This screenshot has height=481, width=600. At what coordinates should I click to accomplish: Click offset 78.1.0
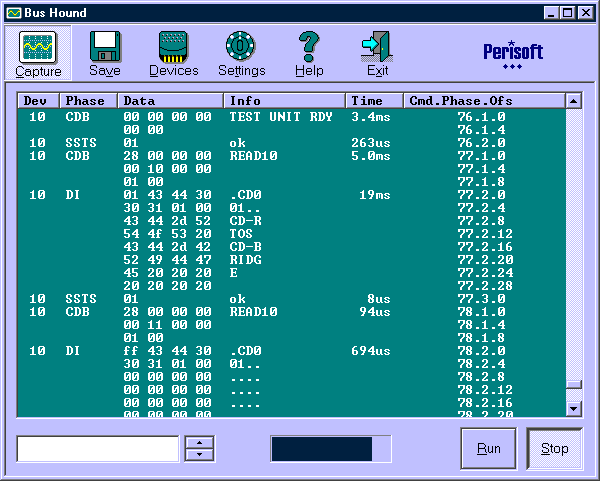[x=481, y=312]
